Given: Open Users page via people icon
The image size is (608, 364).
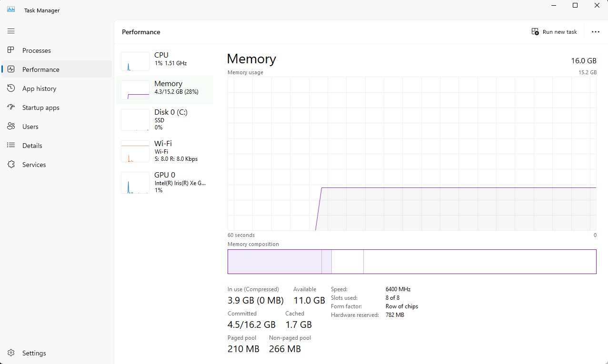Looking at the screenshot, I should point(11,127).
